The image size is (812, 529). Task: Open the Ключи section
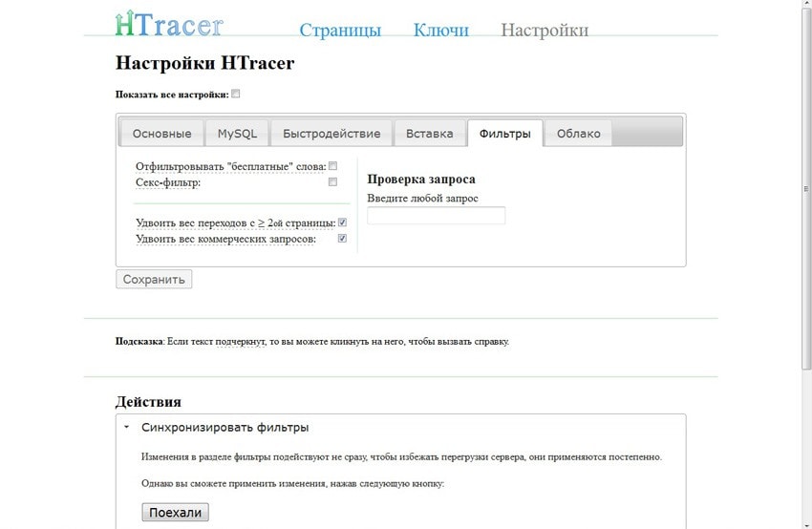[x=440, y=30]
